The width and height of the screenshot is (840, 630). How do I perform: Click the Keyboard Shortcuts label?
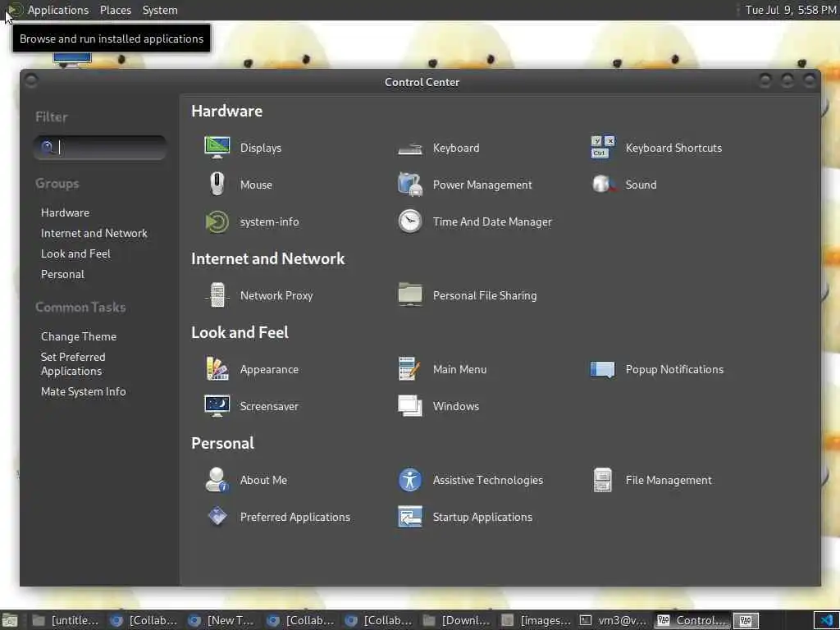pos(673,148)
